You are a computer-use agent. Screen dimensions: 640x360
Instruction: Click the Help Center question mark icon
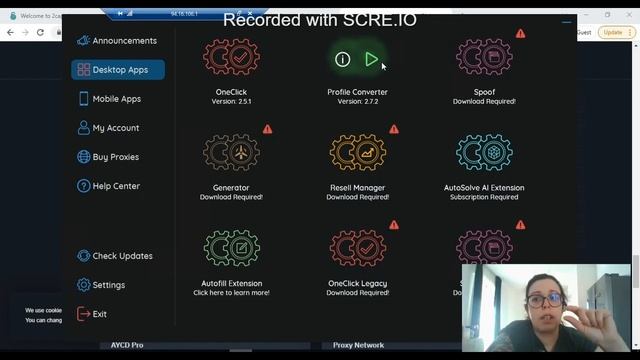[83, 186]
